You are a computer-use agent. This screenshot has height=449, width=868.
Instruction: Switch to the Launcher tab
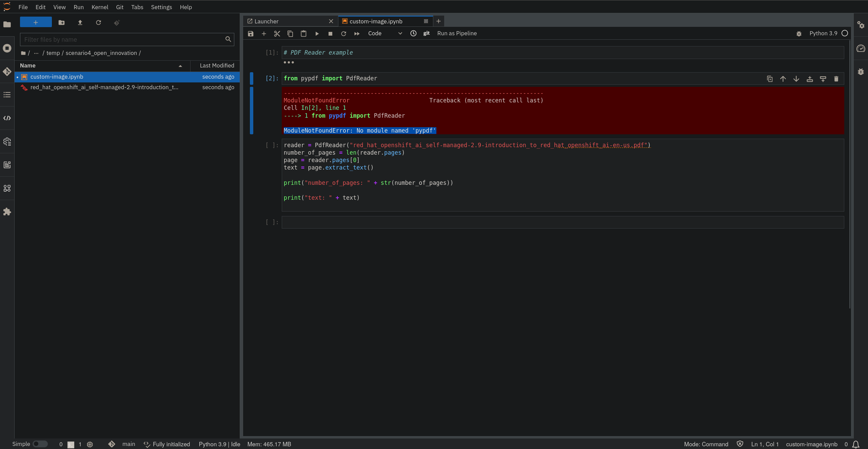(x=267, y=21)
